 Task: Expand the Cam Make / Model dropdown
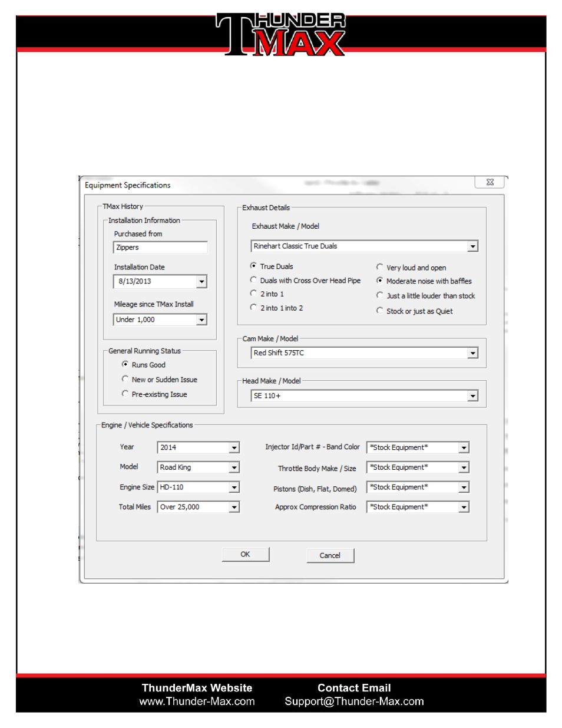[x=472, y=353]
